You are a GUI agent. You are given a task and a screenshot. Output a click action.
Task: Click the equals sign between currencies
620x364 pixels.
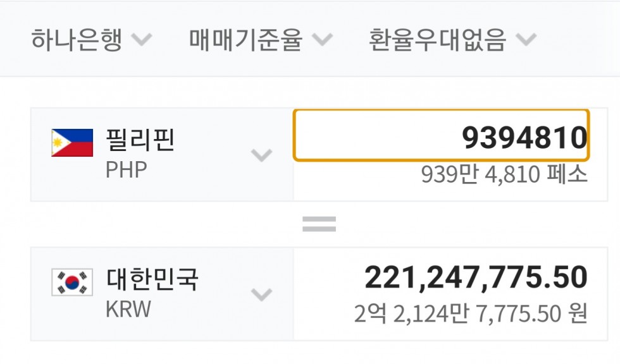coord(319,224)
